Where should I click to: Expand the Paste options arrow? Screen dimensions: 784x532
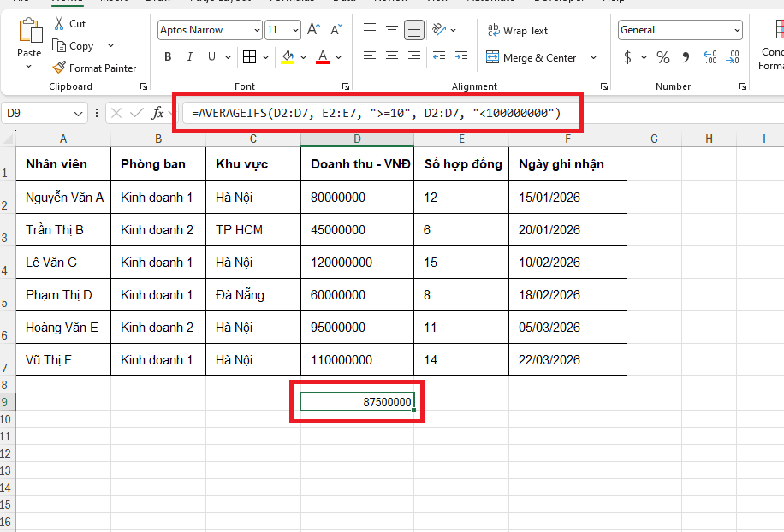(29, 66)
